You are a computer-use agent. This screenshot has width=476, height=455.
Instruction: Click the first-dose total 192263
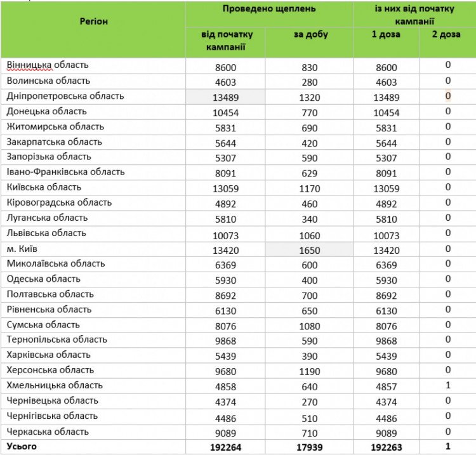click(386, 447)
